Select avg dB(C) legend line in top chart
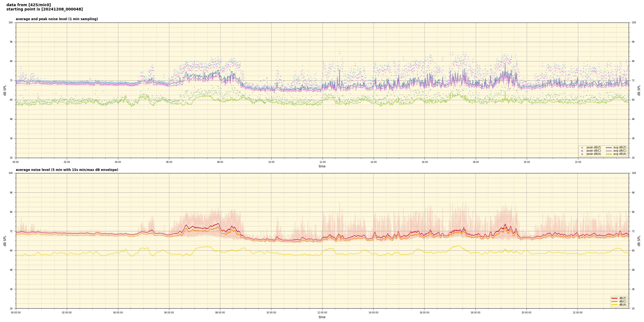 click(x=609, y=151)
